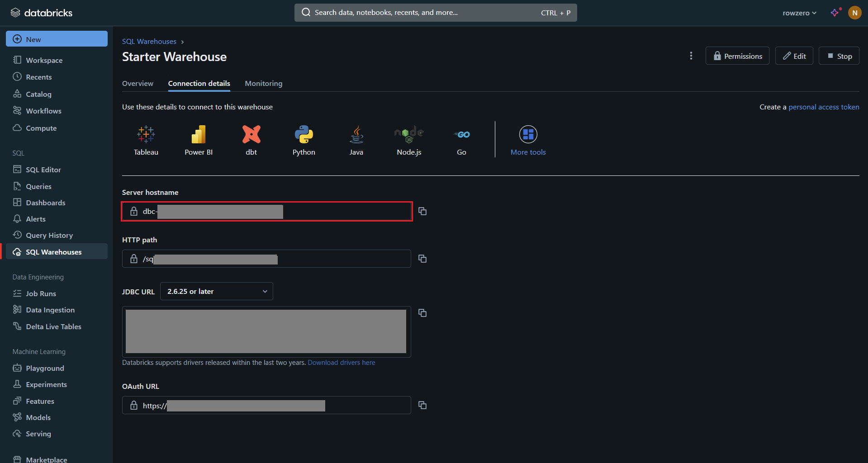Switch to the Monitoring tab
The width and height of the screenshot is (868, 463).
263,83
